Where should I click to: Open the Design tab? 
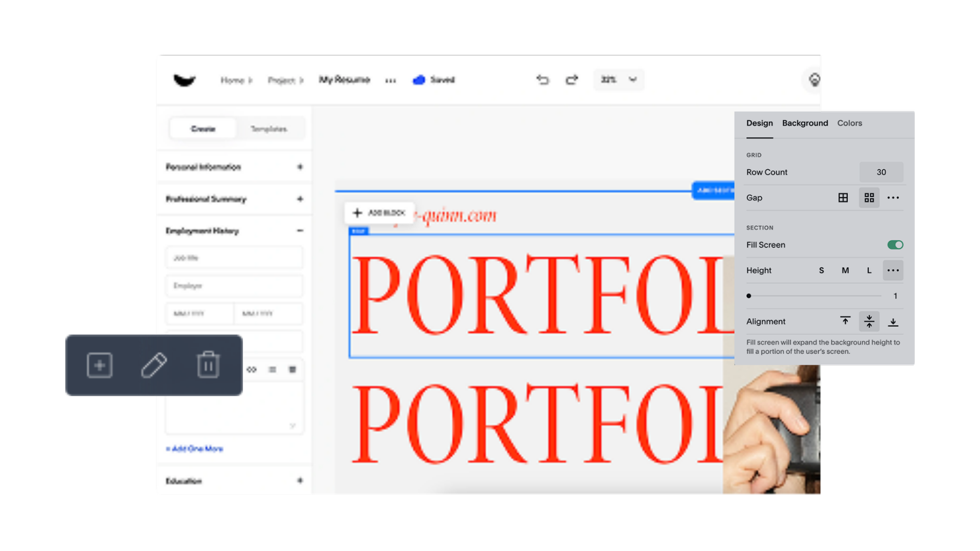tap(760, 123)
